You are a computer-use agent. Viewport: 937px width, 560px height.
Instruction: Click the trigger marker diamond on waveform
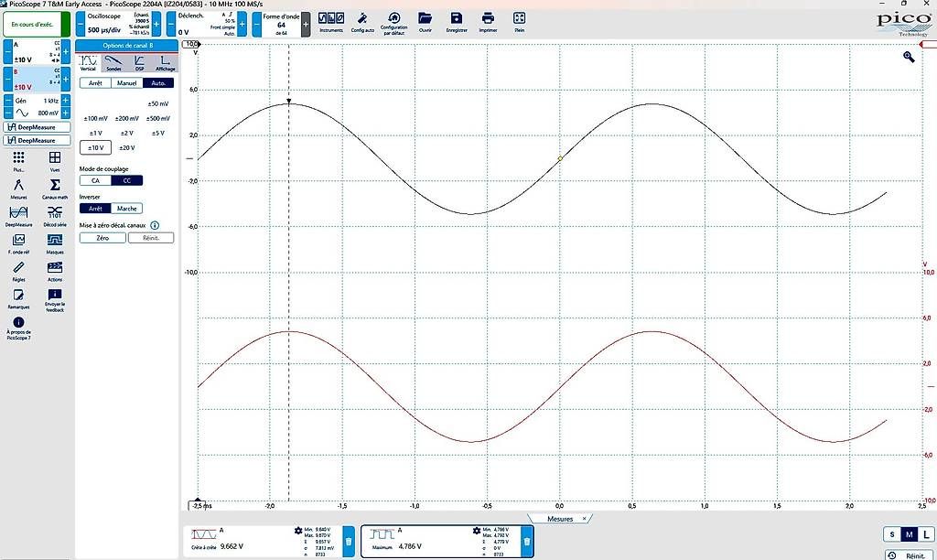[560, 158]
